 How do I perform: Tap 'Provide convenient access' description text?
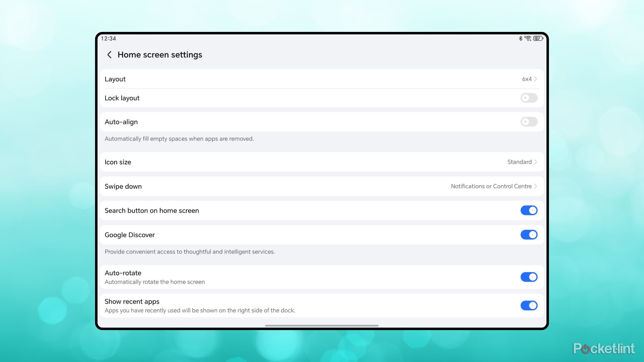[190, 252]
